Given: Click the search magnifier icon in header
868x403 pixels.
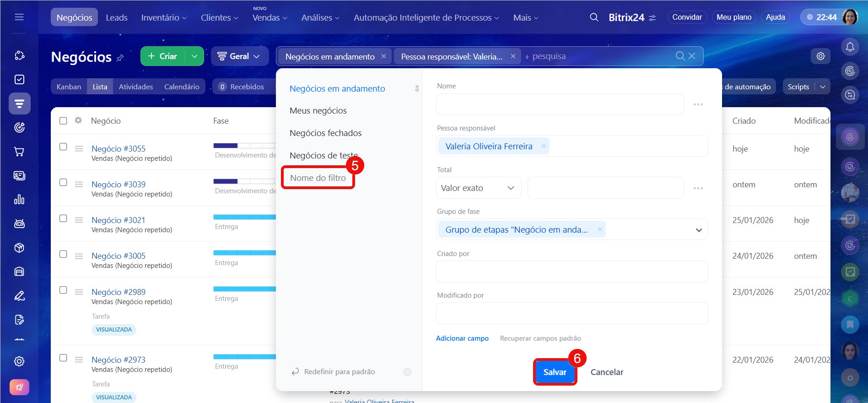Looking at the screenshot, I should pyautogui.click(x=594, y=17).
